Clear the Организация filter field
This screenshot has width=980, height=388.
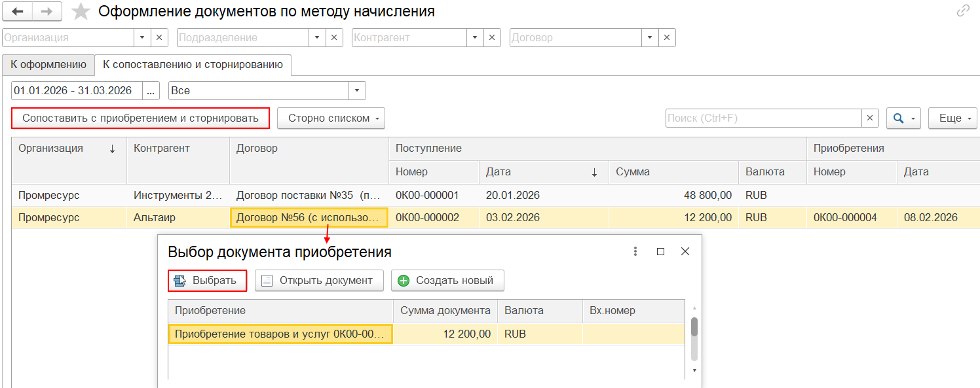click(x=159, y=38)
